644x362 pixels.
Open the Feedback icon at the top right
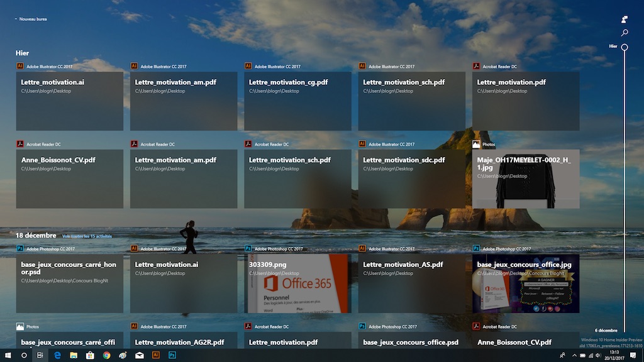(624, 18)
